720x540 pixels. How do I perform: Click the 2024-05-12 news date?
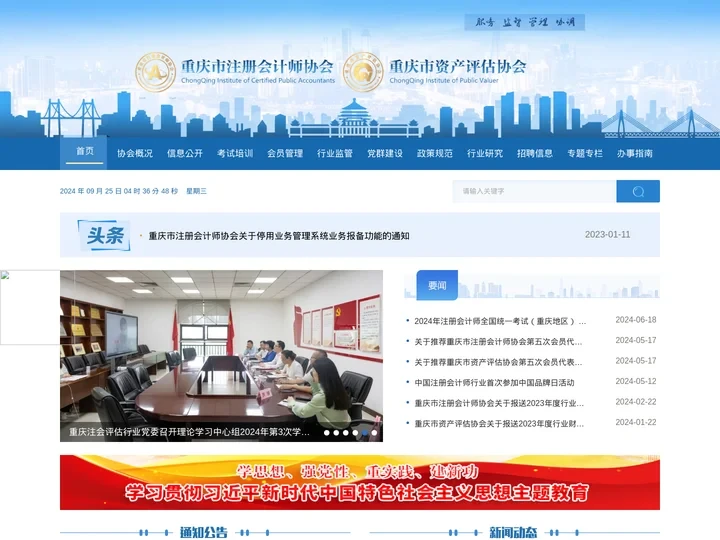coord(636,381)
